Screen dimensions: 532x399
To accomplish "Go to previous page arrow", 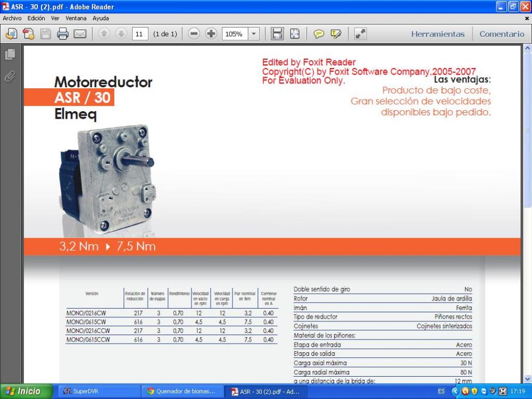I will point(104,34).
